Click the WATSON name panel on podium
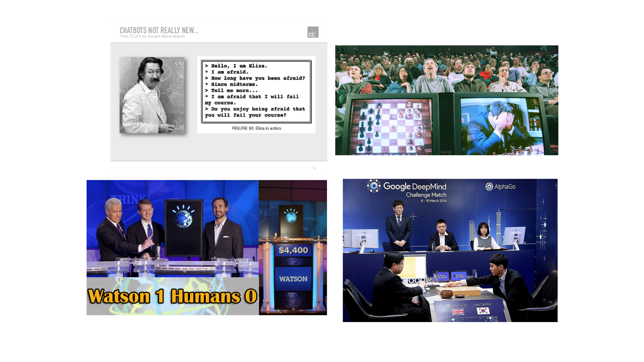 point(293,279)
